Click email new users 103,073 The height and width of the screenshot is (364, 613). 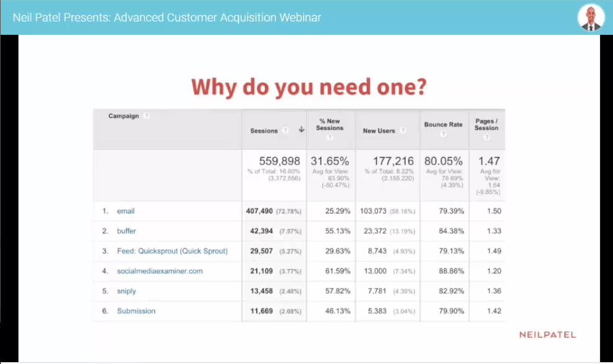pyautogui.click(x=373, y=211)
